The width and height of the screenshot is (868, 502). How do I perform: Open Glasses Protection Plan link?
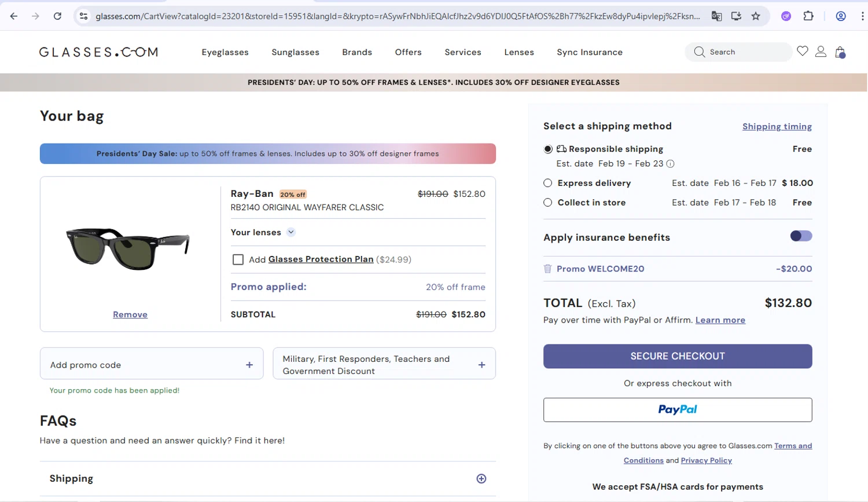tap(321, 259)
